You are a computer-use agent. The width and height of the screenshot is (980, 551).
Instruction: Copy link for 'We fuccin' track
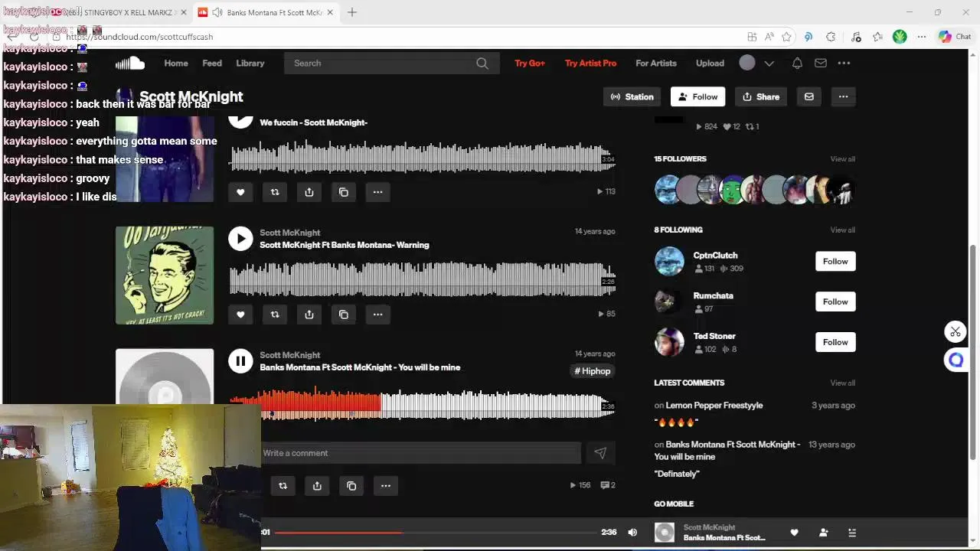(344, 192)
